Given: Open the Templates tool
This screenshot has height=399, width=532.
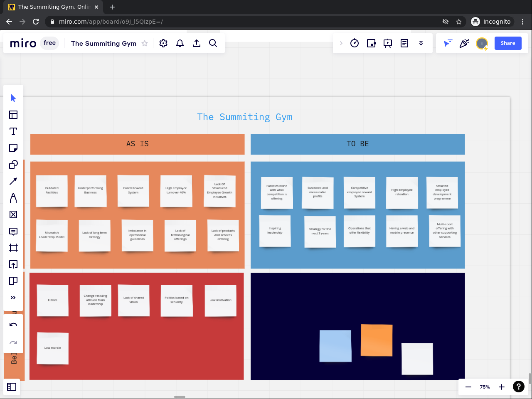Looking at the screenshot, I should pyautogui.click(x=13, y=115).
